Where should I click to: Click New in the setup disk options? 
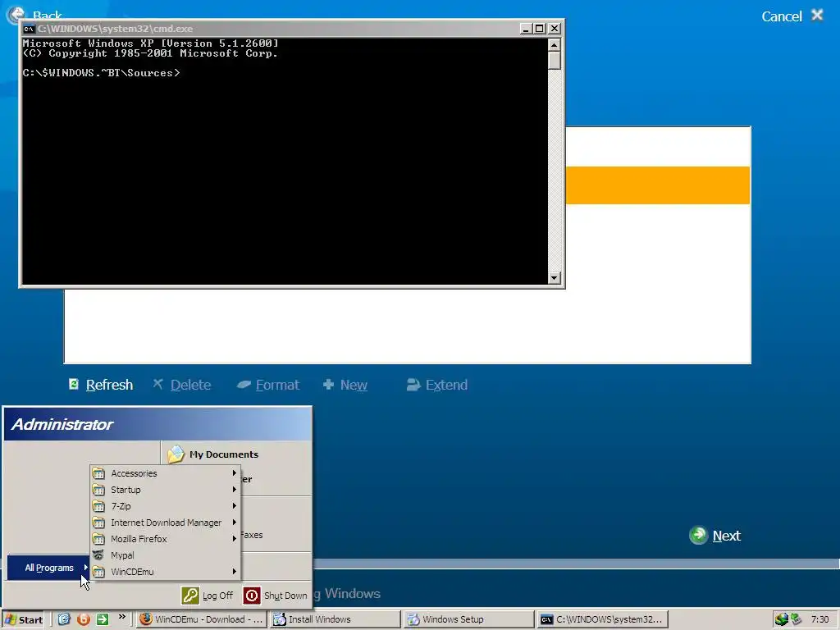[354, 385]
